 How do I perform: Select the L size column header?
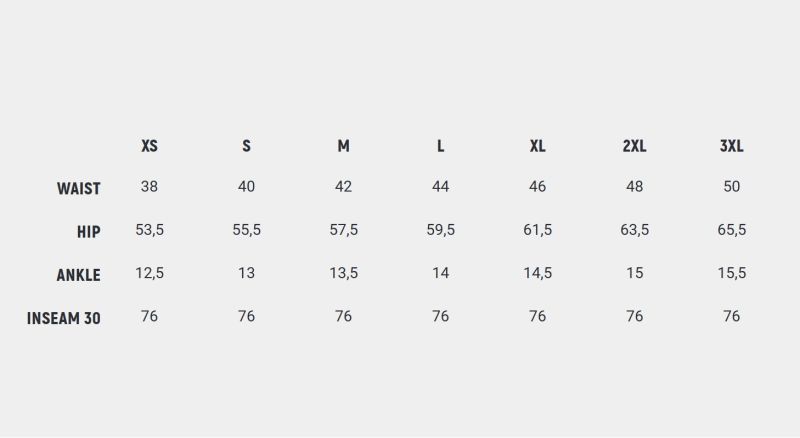pyautogui.click(x=440, y=146)
